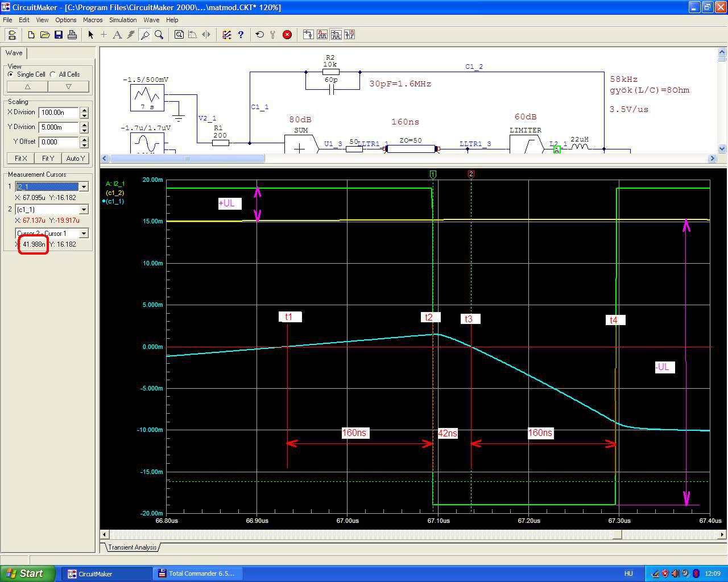Select the All Cells radio button
728x582 pixels.
point(53,74)
